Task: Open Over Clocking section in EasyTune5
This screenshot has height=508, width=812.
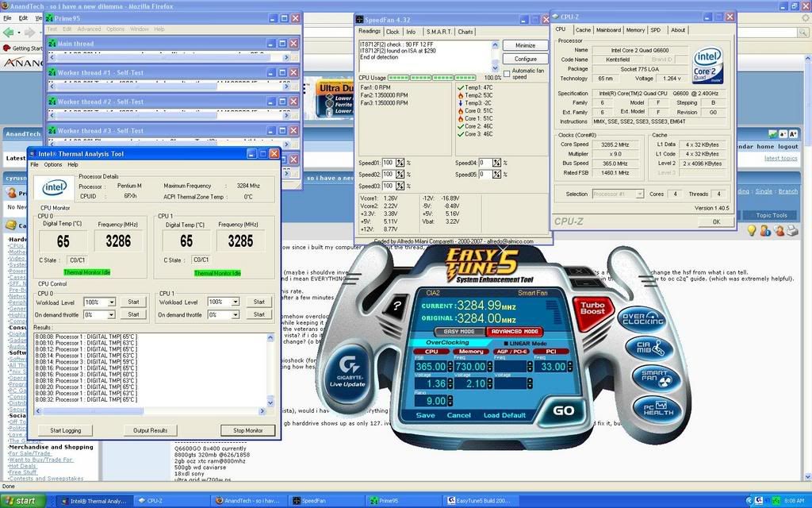Action: 642,319
